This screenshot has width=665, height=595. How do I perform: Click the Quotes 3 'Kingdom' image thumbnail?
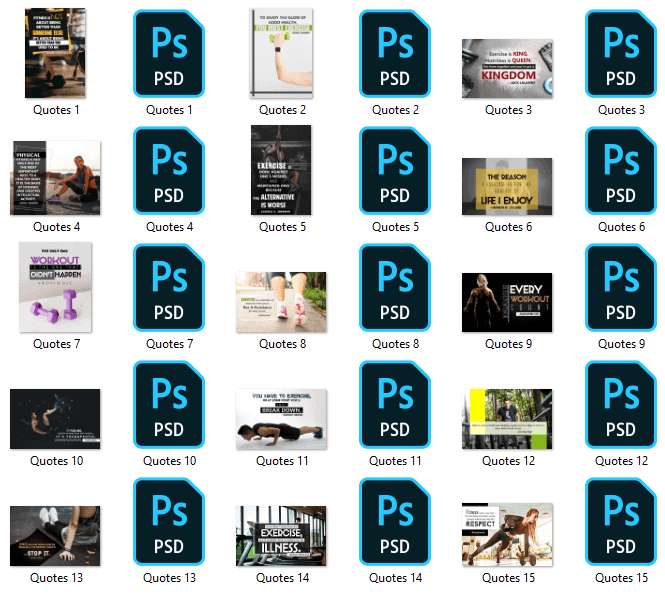[x=507, y=68]
